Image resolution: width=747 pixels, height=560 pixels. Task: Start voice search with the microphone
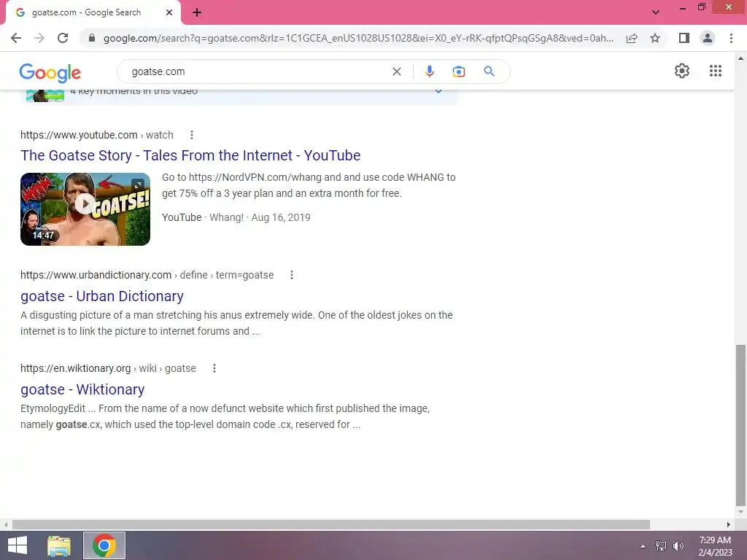click(429, 71)
